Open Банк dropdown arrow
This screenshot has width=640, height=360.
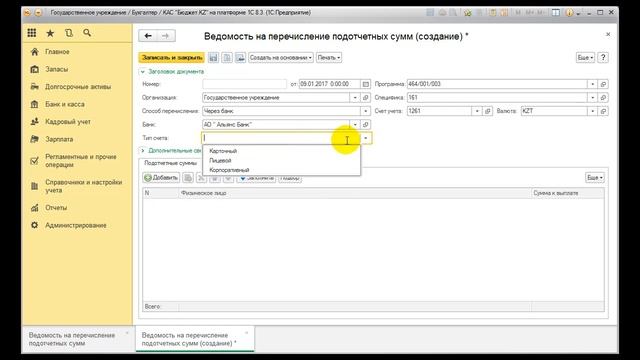point(355,124)
